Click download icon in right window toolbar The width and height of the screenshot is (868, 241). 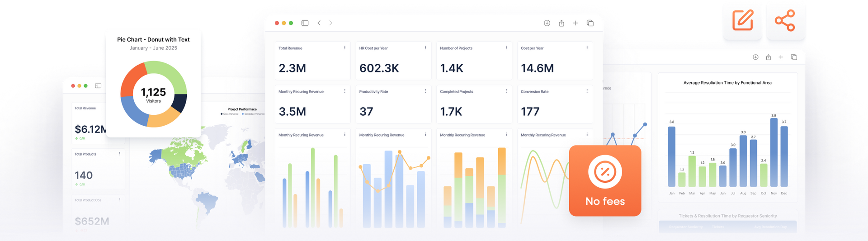(x=755, y=57)
